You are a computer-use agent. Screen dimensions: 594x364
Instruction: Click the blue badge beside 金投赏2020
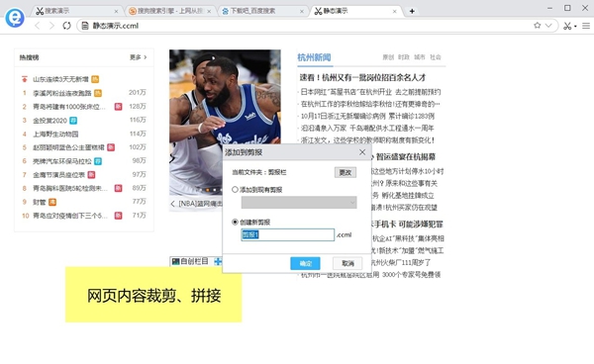coord(73,121)
